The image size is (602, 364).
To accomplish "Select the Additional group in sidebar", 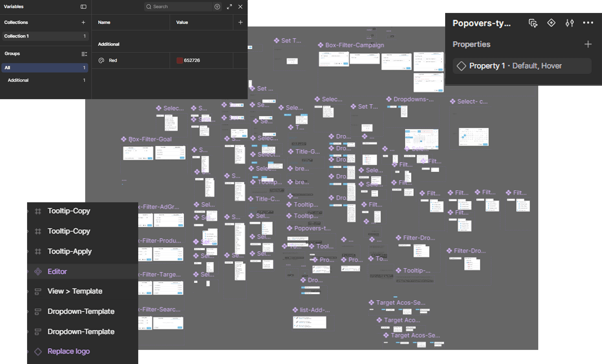I will pos(45,80).
